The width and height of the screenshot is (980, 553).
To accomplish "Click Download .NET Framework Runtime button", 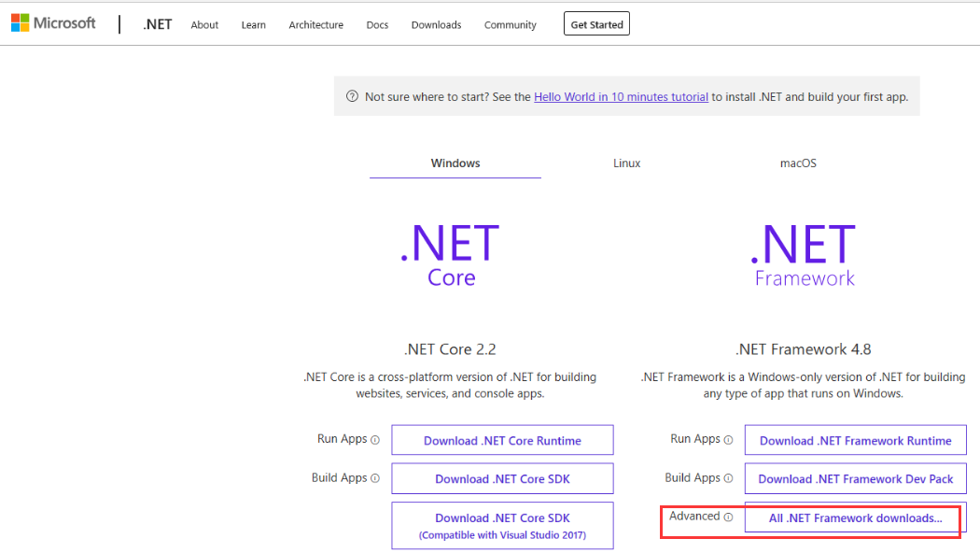I will pos(856,440).
